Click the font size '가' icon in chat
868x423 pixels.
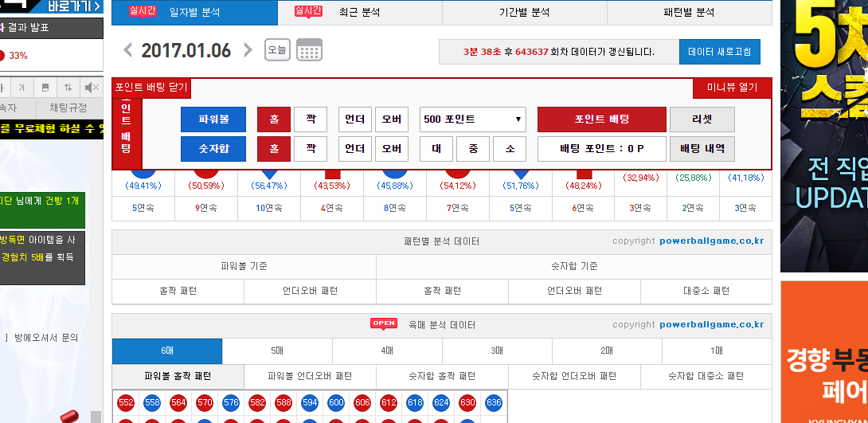coord(22,88)
